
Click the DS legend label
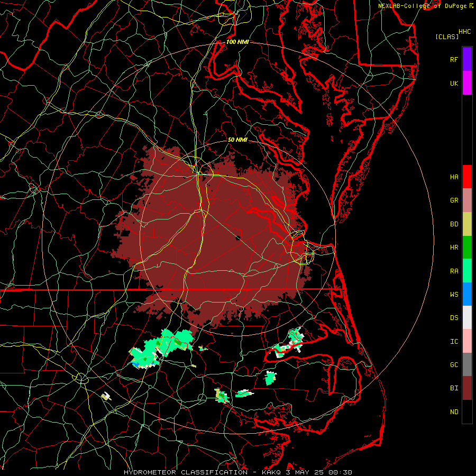(x=454, y=318)
